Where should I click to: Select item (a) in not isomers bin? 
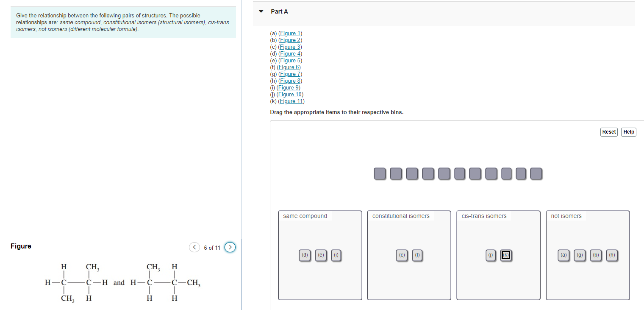563,255
